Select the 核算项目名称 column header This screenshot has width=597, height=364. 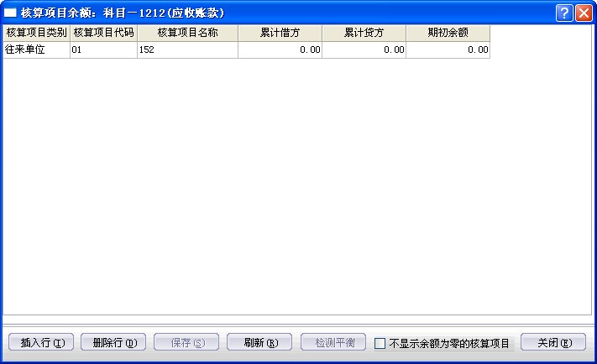(x=188, y=33)
